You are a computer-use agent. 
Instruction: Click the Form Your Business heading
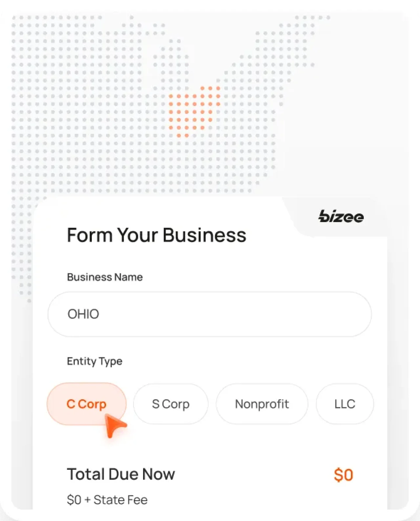coord(157,235)
